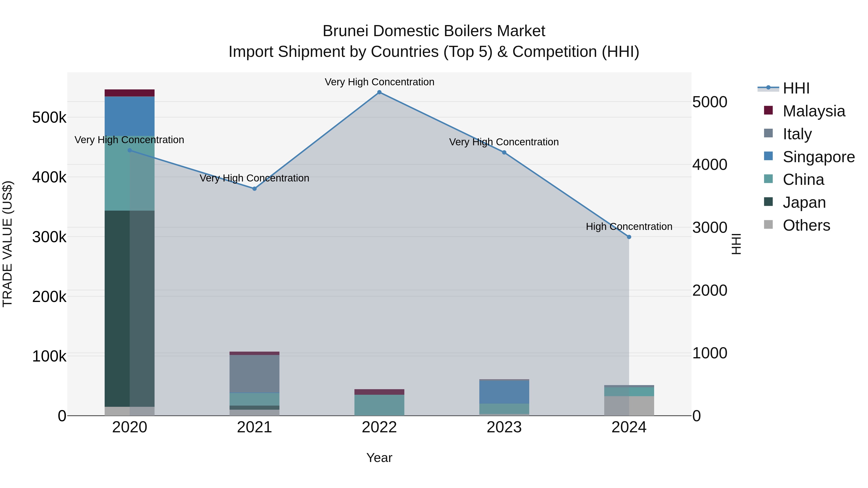Toggle the HHI legend entry
This screenshot has height=488, width=868.
coord(783,88)
